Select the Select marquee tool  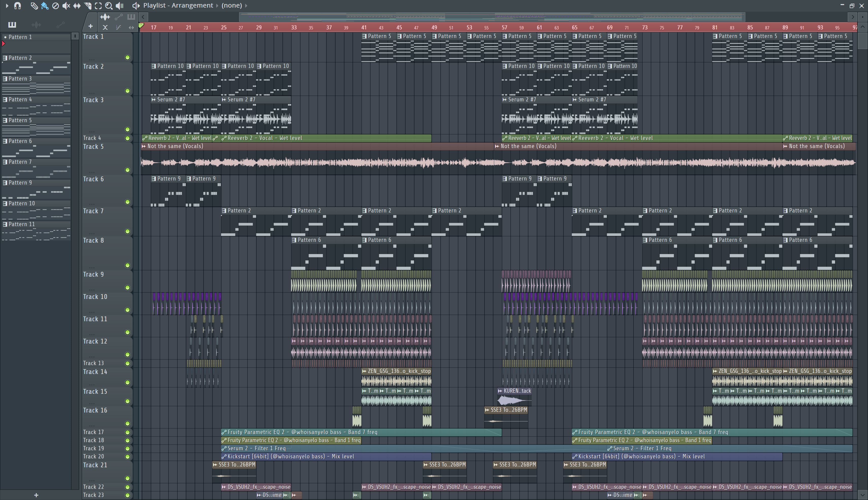pyautogui.click(x=98, y=6)
